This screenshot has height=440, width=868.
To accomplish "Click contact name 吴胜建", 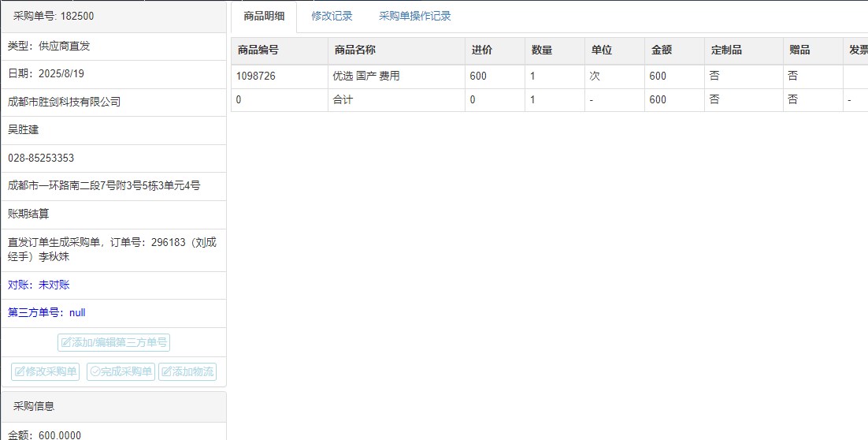I will coord(24,129).
